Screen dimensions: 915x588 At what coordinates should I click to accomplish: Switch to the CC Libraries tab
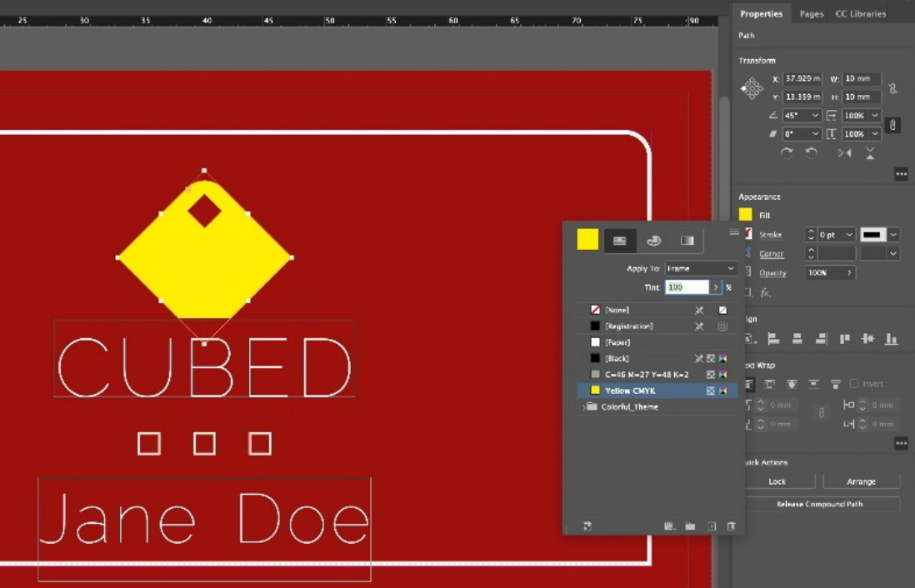861,14
